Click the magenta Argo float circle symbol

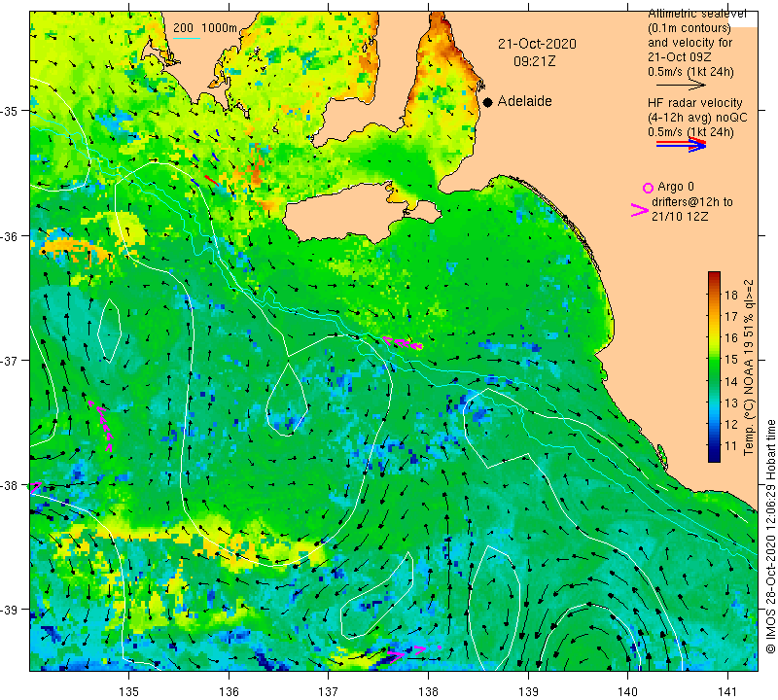pyautogui.click(x=648, y=188)
